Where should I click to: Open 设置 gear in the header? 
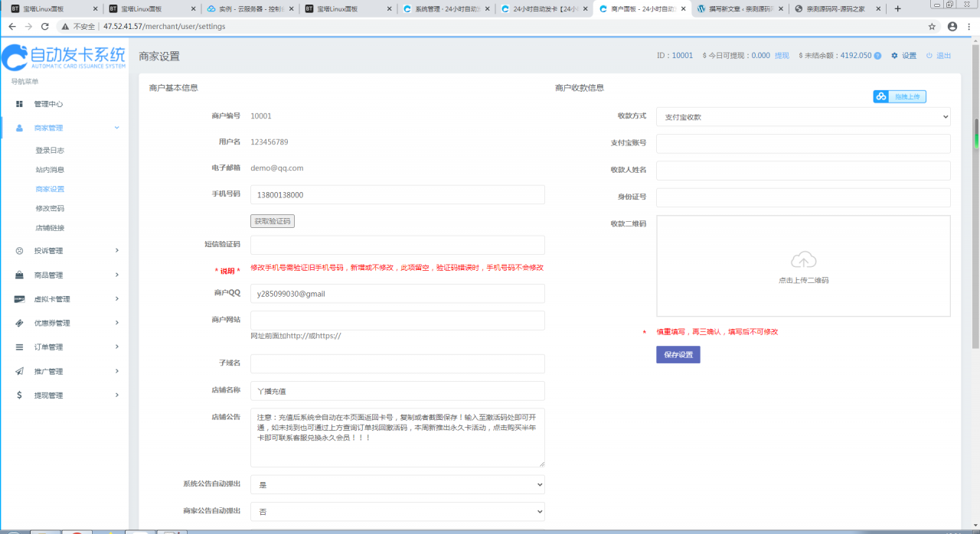tap(903, 56)
